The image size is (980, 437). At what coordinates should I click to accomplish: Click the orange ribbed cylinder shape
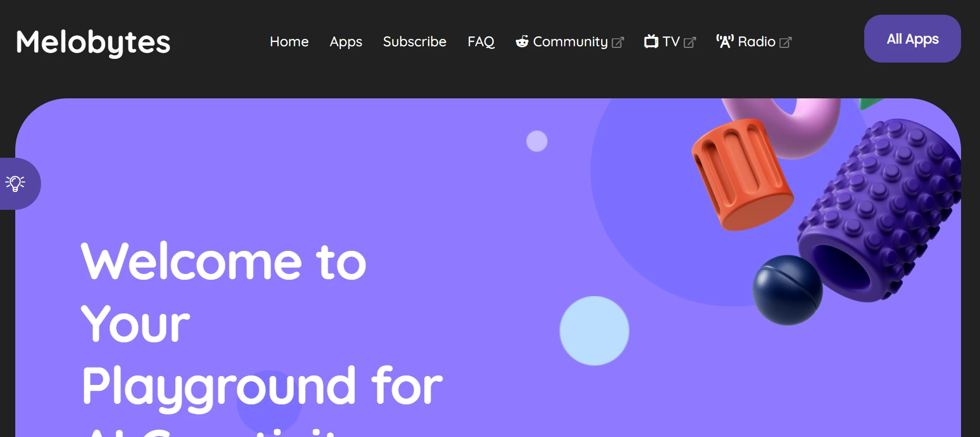[742, 175]
